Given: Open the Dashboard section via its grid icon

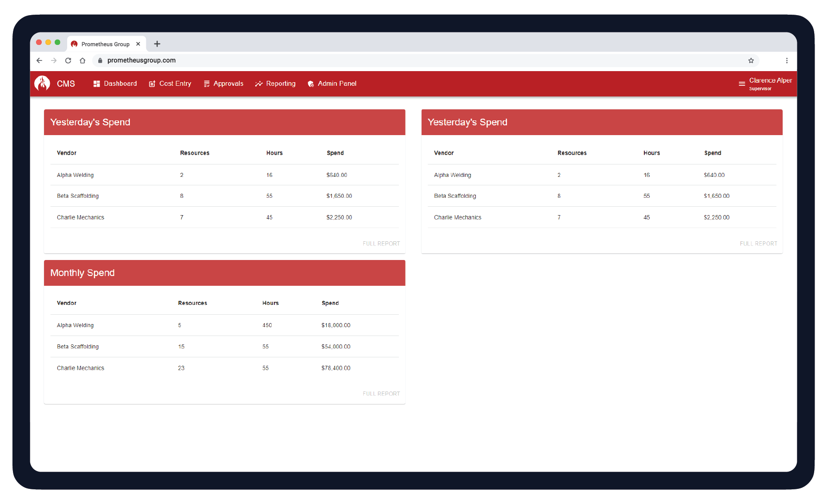Looking at the screenshot, I should click(x=96, y=84).
